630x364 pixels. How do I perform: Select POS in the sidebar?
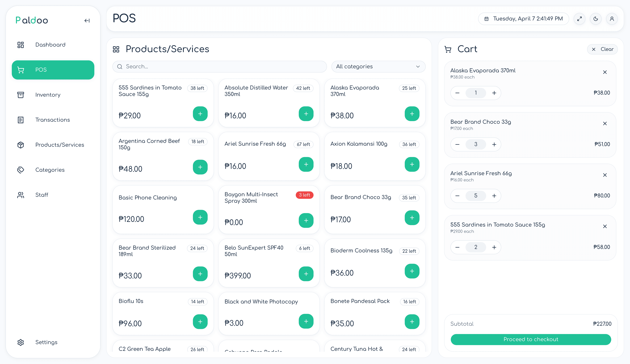(x=53, y=70)
